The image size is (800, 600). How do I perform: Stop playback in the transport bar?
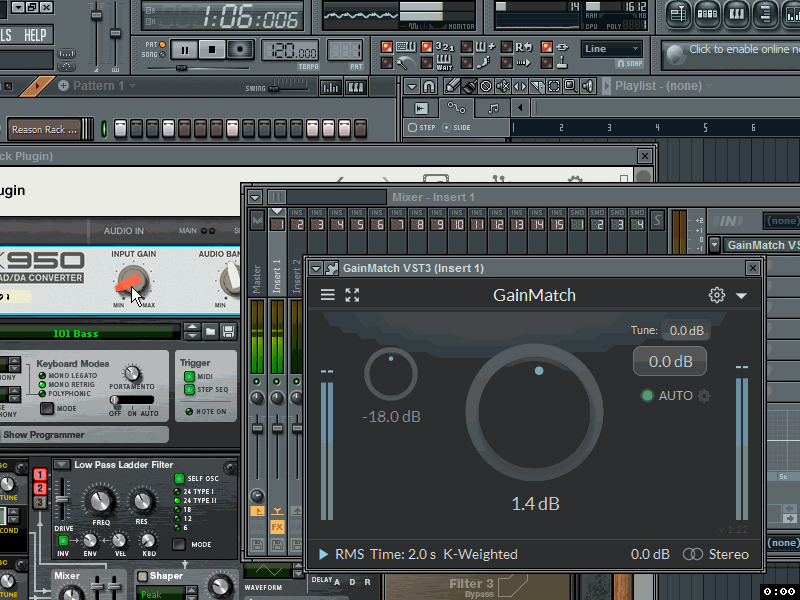(x=212, y=50)
